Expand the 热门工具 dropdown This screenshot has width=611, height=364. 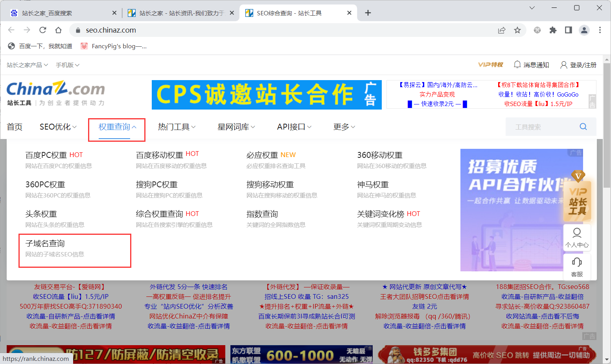pos(177,127)
